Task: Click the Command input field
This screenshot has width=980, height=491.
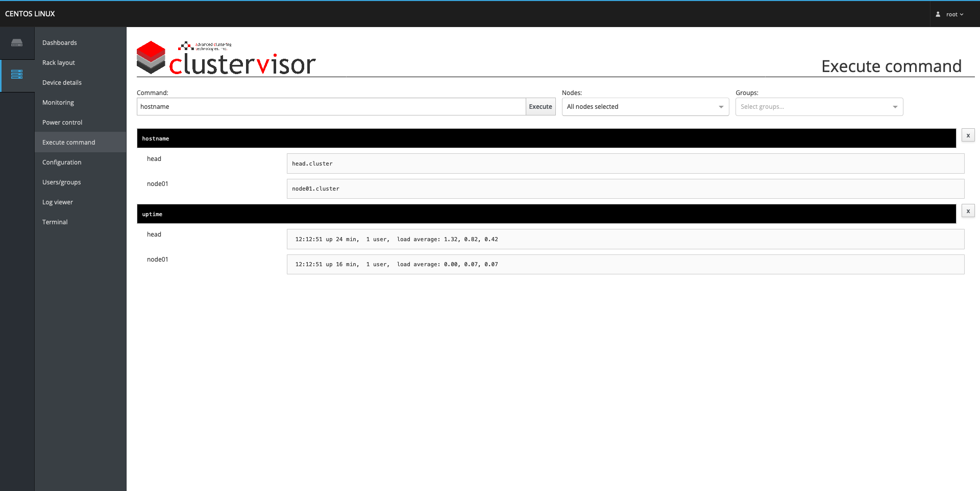Action: click(331, 107)
